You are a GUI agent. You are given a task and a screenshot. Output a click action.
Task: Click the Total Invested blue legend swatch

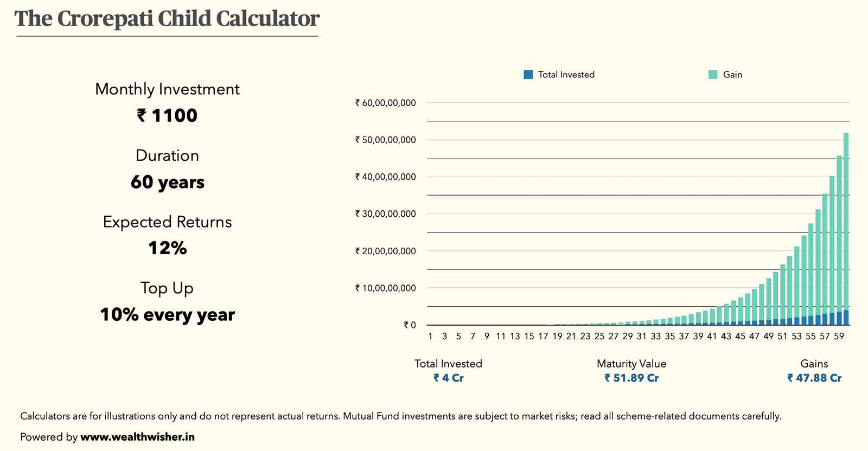coord(528,75)
